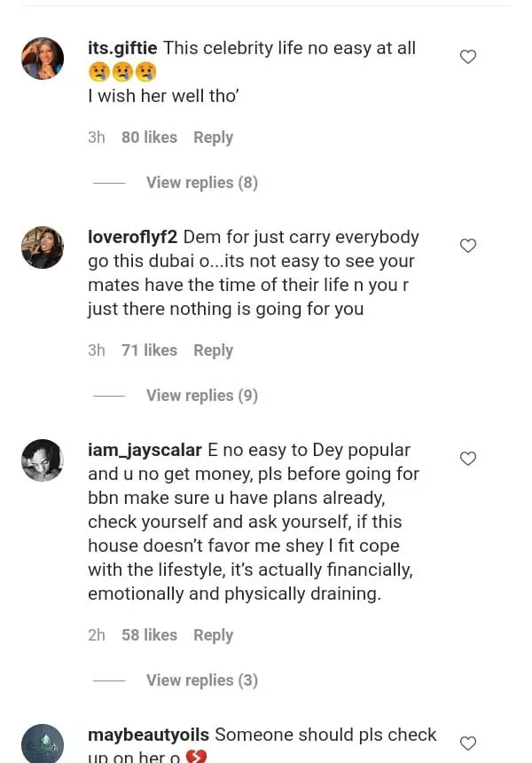
Task: Like the comment by its.giftie
Action: click(x=468, y=57)
